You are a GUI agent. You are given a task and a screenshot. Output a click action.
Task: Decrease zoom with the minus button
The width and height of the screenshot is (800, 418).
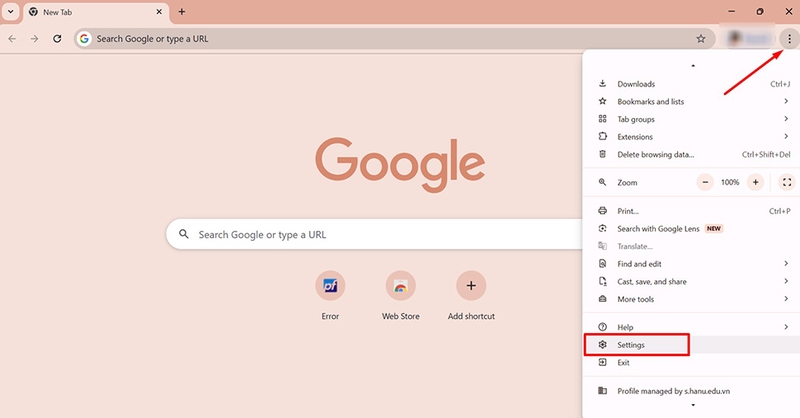pos(705,182)
